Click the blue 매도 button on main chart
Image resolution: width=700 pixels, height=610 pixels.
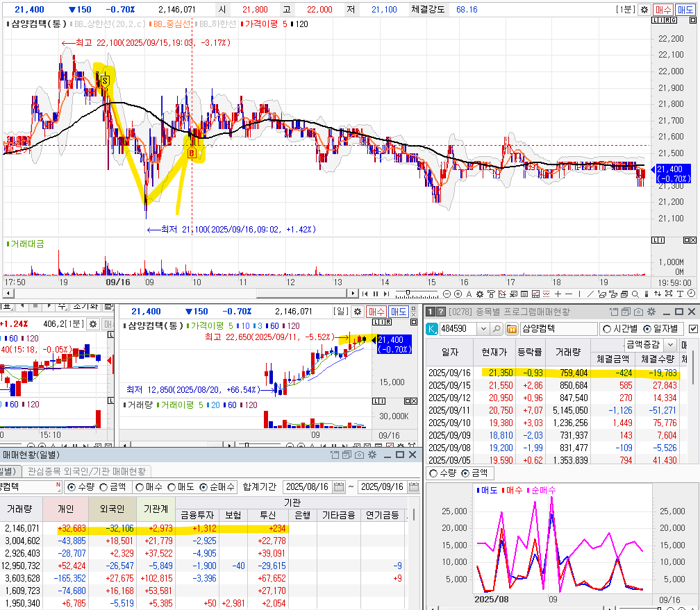tap(685, 10)
